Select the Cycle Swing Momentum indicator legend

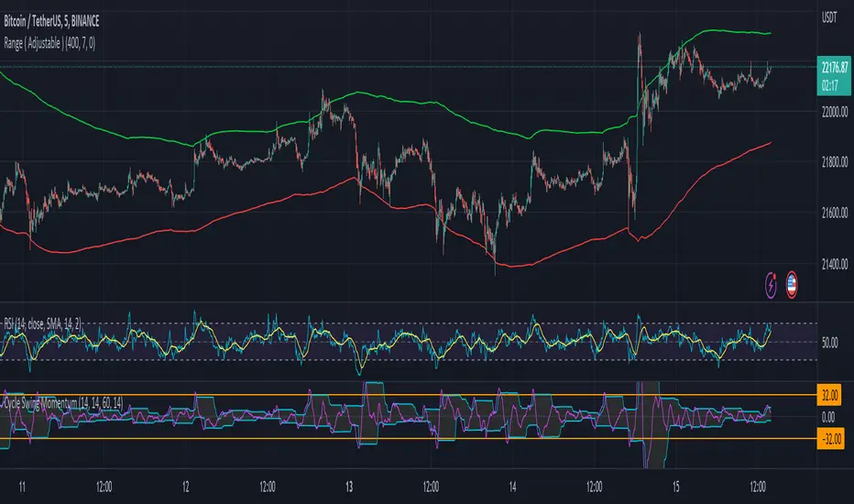click(63, 403)
